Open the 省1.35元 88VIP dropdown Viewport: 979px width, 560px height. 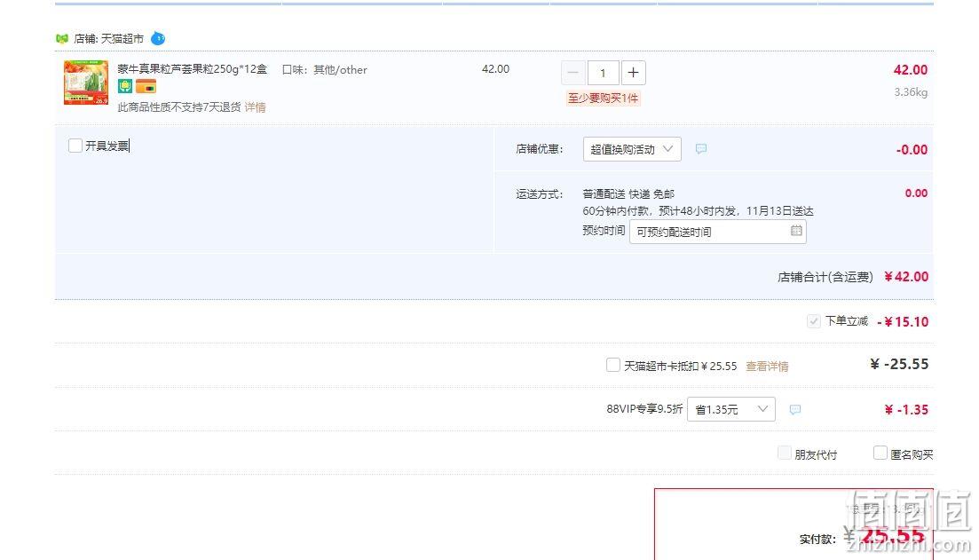(x=731, y=409)
